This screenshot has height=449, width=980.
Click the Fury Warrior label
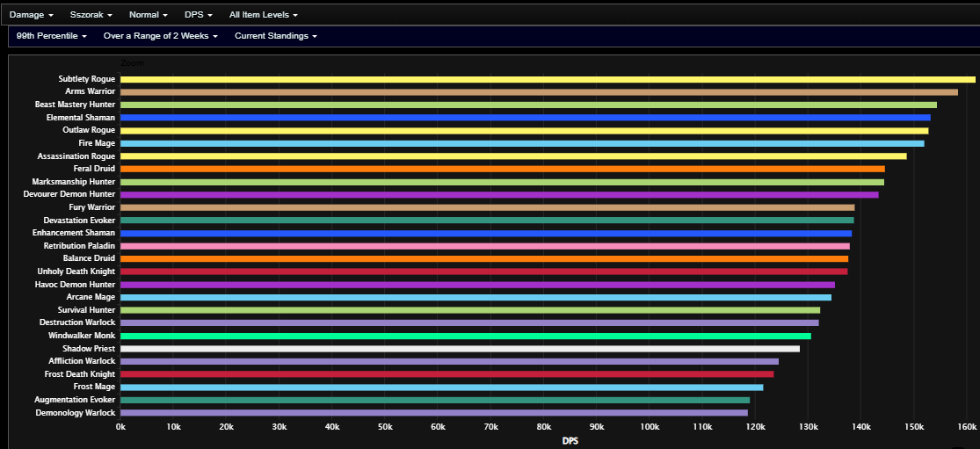coord(92,207)
